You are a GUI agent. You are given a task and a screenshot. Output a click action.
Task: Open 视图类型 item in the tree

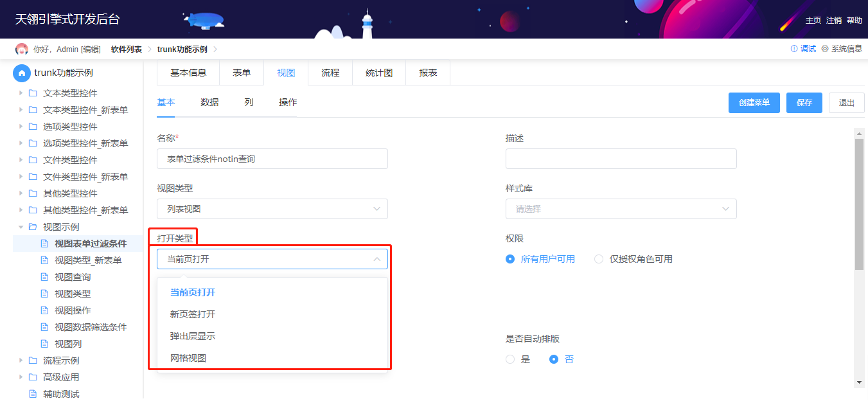tap(73, 294)
